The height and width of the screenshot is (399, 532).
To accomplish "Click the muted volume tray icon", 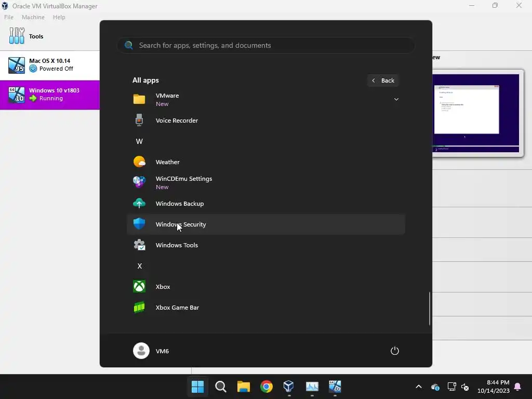I will (465, 387).
